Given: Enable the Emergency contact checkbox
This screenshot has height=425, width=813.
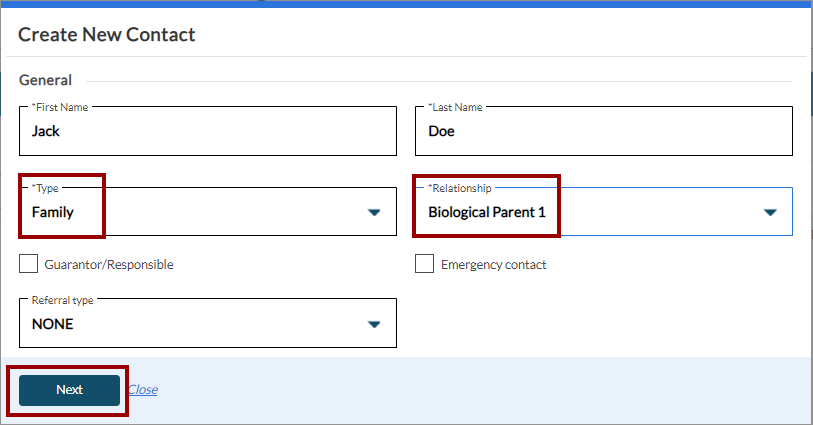Looking at the screenshot, I should pyautogui.click(x=425, y=264).
